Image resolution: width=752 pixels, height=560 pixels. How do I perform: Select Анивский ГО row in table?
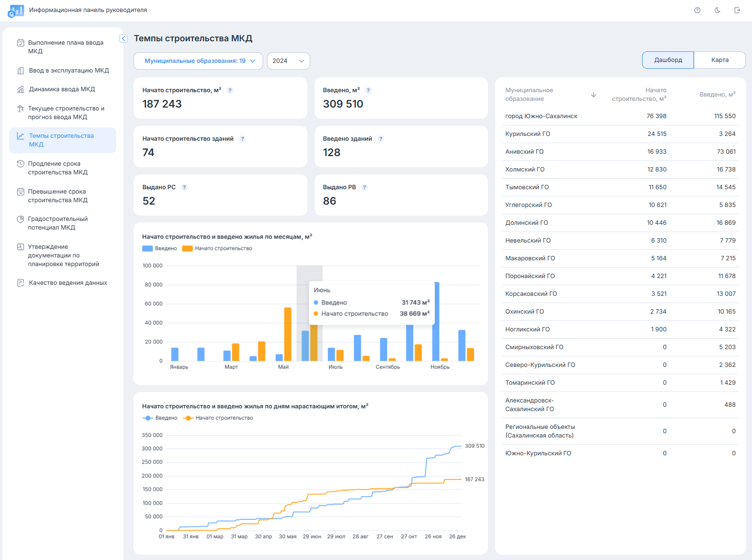[x=620, y=152]
